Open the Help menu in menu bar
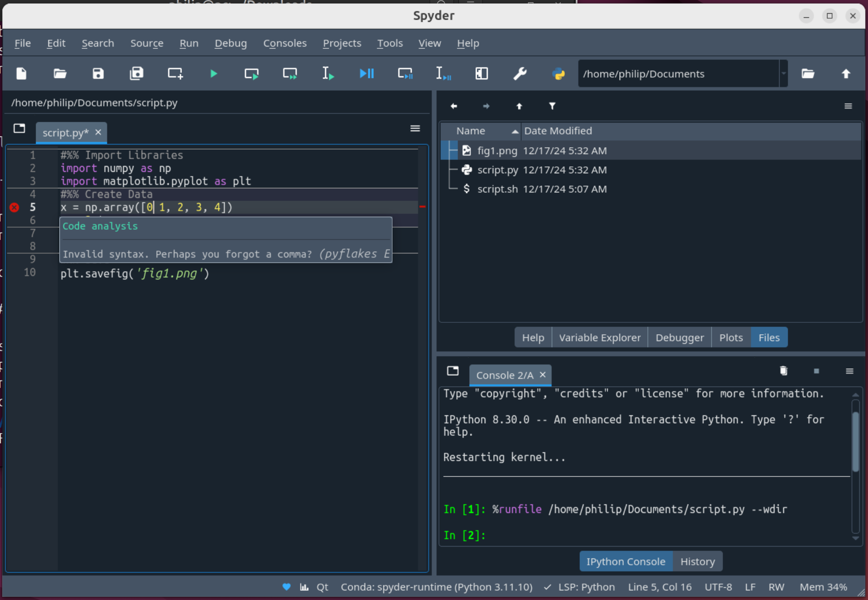 tap(468, 43)
